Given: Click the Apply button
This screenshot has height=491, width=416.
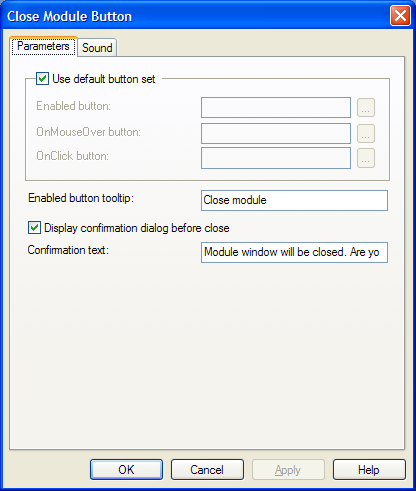Looking at the screenshot, I should click(x=288, y=469).
